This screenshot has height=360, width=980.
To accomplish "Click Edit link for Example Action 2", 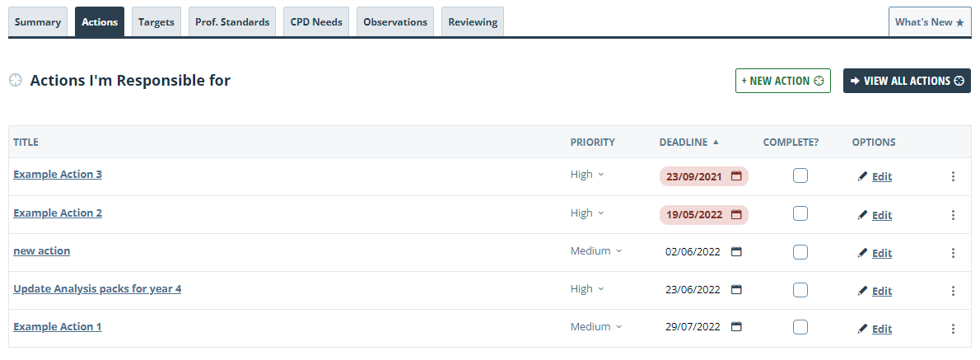I will pos(882,215).
